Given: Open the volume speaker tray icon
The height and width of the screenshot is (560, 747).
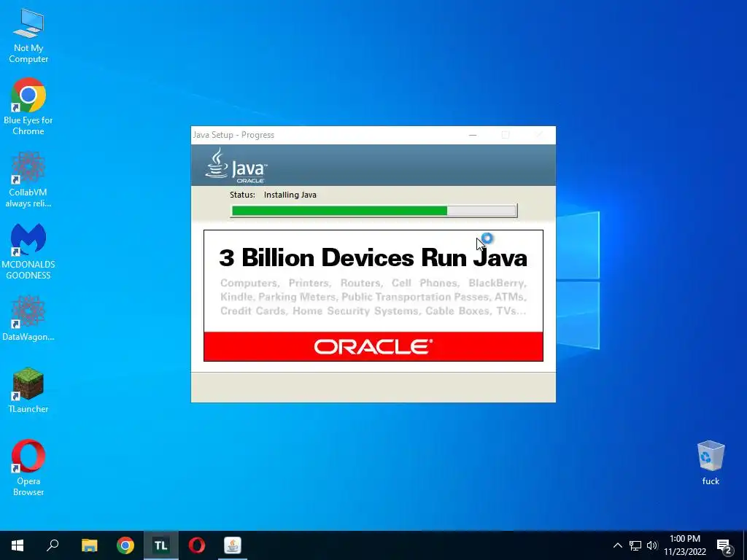Looking at the screenshot, I should pos(652,545).
